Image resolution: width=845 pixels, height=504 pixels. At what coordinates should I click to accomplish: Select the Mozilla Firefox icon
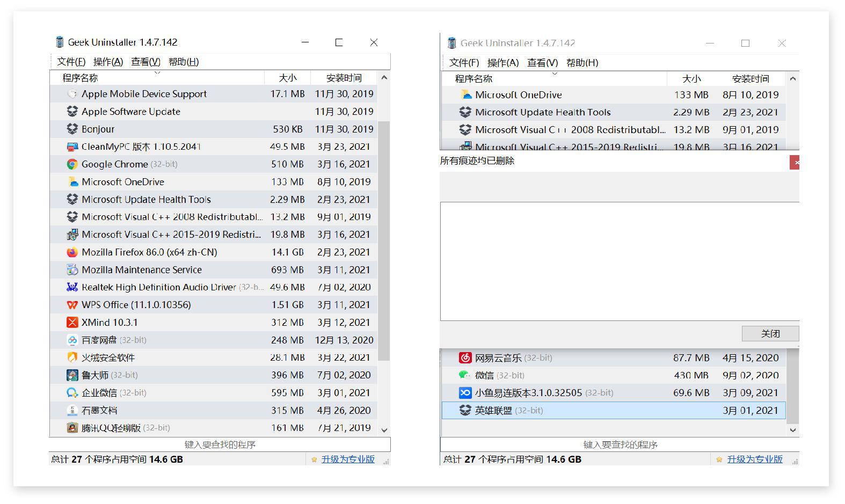pyautogui.click(x=72, y=252)
